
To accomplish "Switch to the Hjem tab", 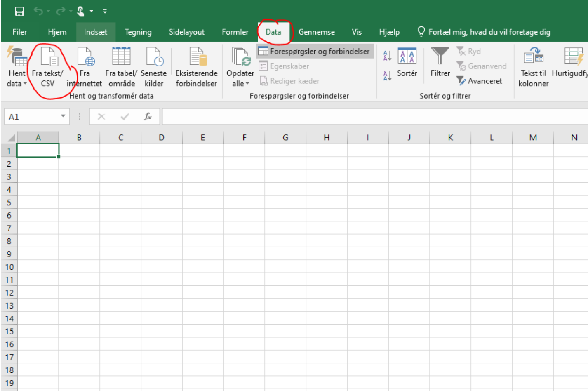I will pyautogui.click(x=57, y=32).
